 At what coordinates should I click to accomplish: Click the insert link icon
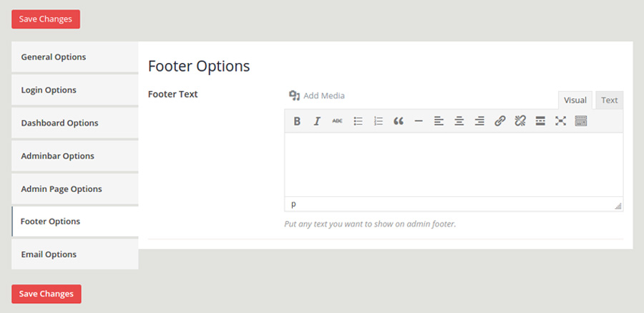500,121
